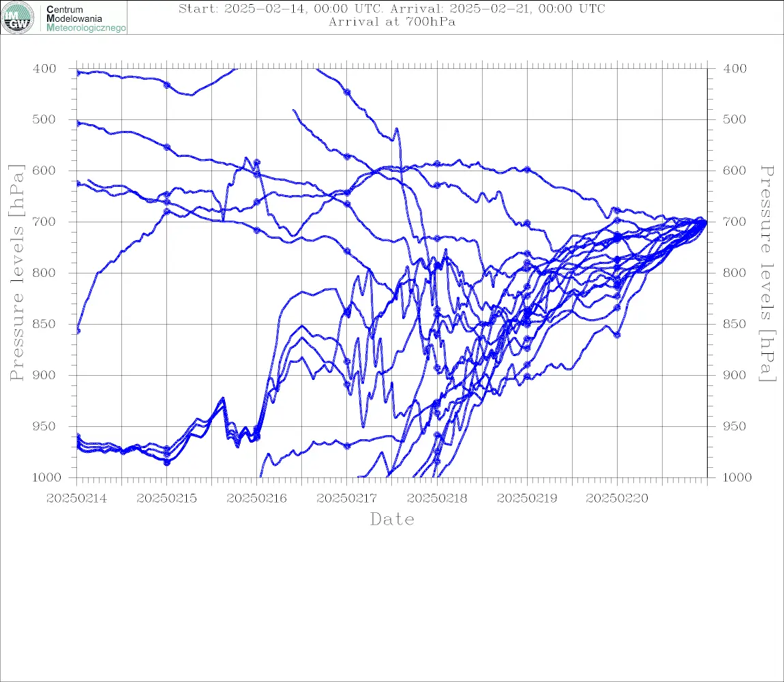Click date label 20250219
The height and width of the screenshot is (682, 784).
pyautogui.click(x=527, y=499)
